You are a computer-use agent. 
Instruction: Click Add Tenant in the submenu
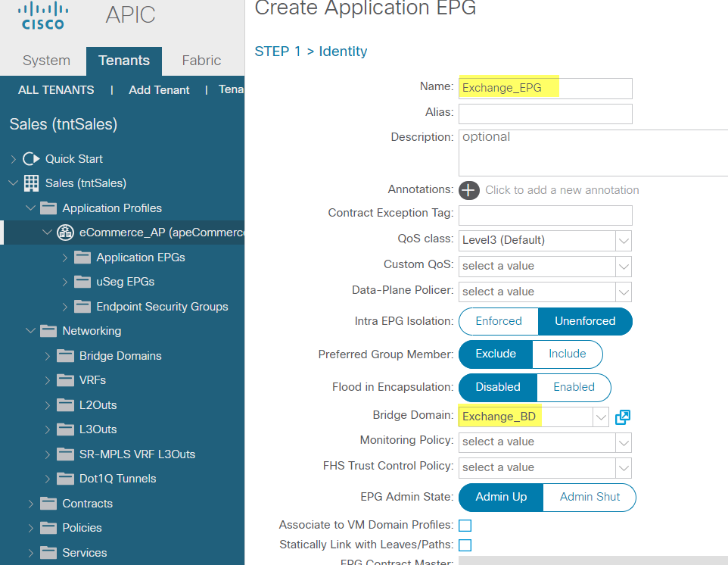(x=159, y=89)
